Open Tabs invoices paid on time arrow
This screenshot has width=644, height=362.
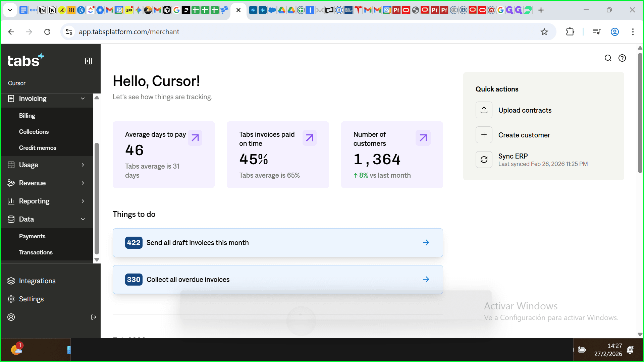click(x=310, y=138)
